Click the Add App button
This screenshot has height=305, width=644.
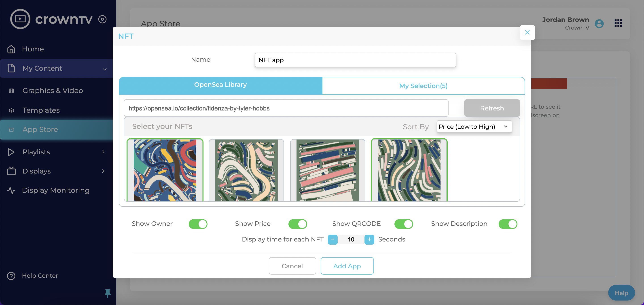[x=347, y=266]
